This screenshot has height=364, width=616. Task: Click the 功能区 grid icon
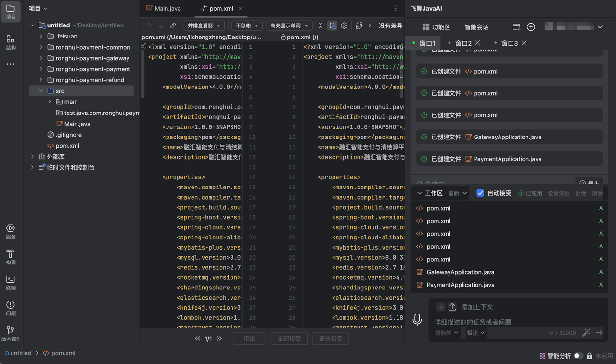pos(425,27)
